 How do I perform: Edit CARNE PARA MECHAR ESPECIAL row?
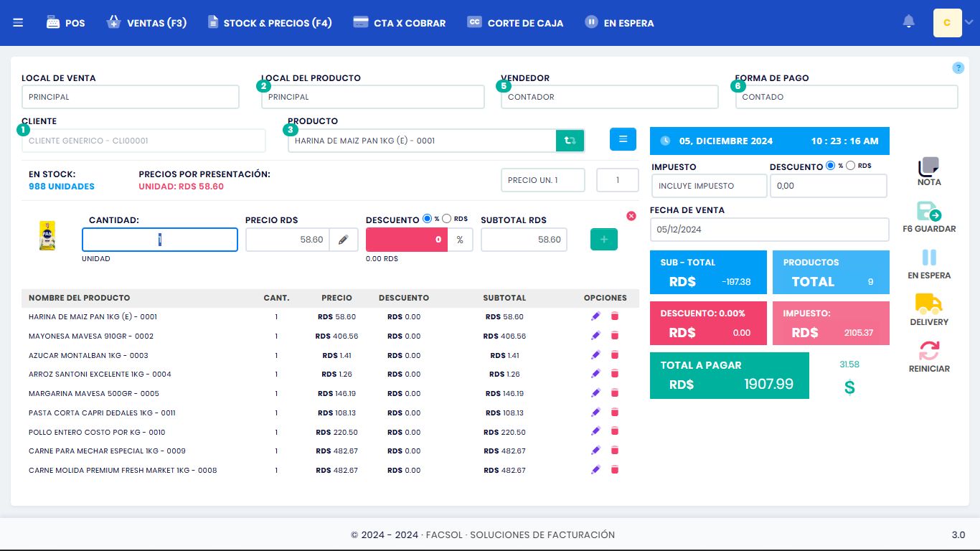[x=595, y=451]
